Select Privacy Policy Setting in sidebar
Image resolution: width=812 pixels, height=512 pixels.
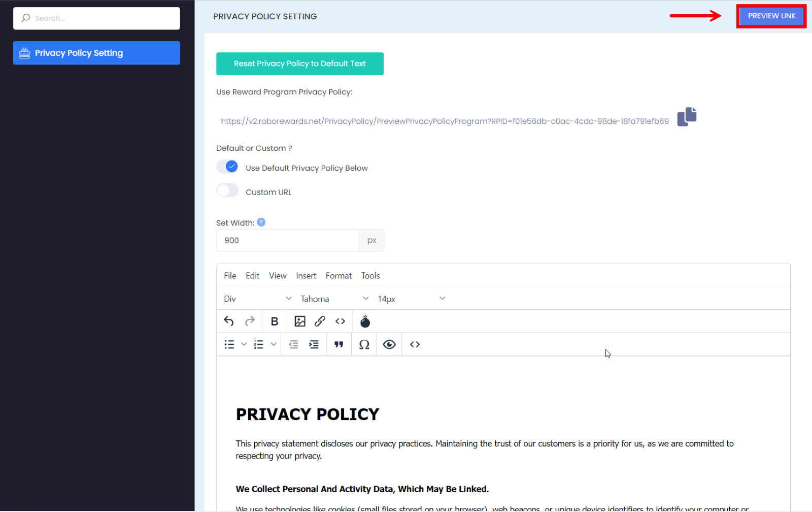point(96,53)
